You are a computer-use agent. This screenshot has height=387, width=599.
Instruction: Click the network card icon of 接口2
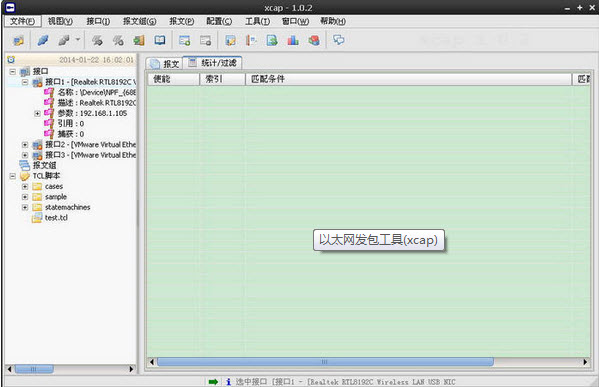coord(37,145)
